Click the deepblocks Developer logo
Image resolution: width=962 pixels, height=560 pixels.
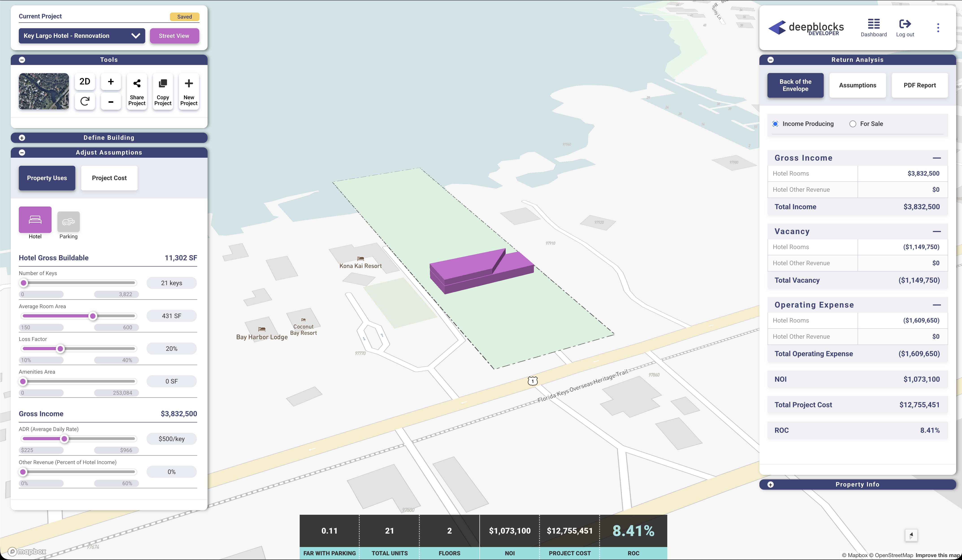click(x=806, y=28)
